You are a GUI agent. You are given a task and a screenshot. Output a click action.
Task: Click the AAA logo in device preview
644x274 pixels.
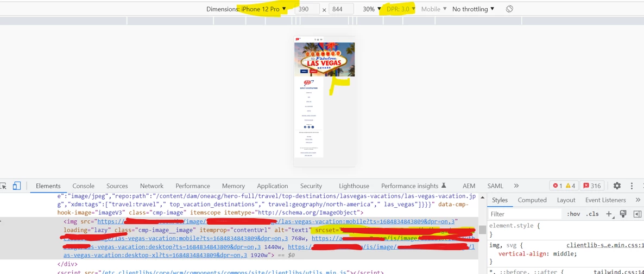308,82
